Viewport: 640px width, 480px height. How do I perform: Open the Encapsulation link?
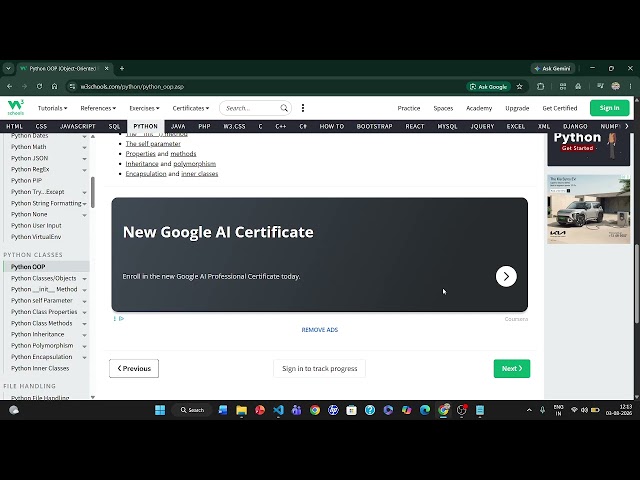pyautogui.click(x=146, y=173)
